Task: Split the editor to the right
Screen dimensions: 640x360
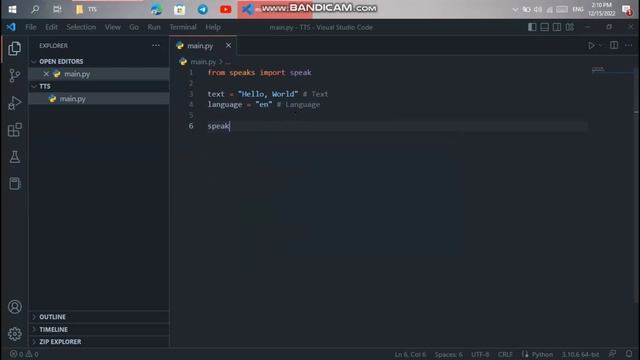Action: (614, 45)
